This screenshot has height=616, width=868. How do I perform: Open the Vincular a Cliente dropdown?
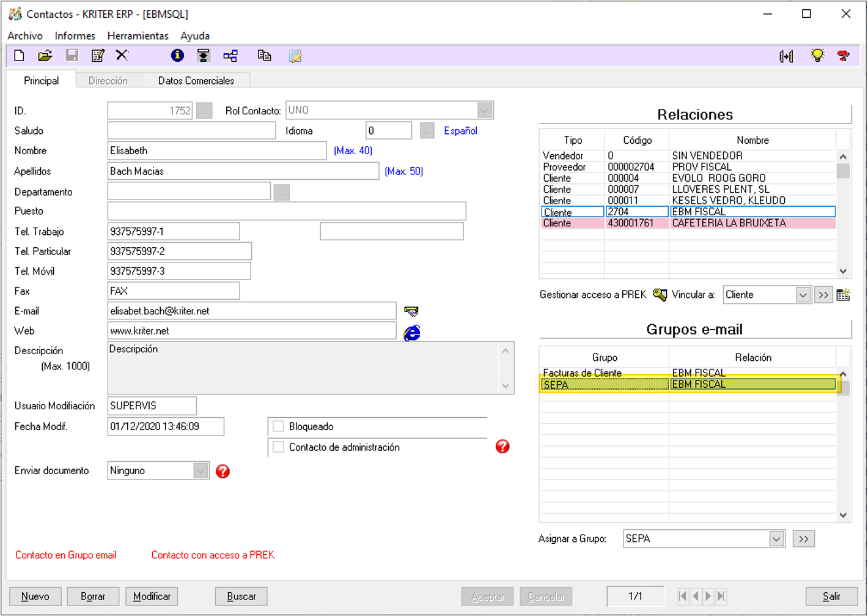pos(803,295)
